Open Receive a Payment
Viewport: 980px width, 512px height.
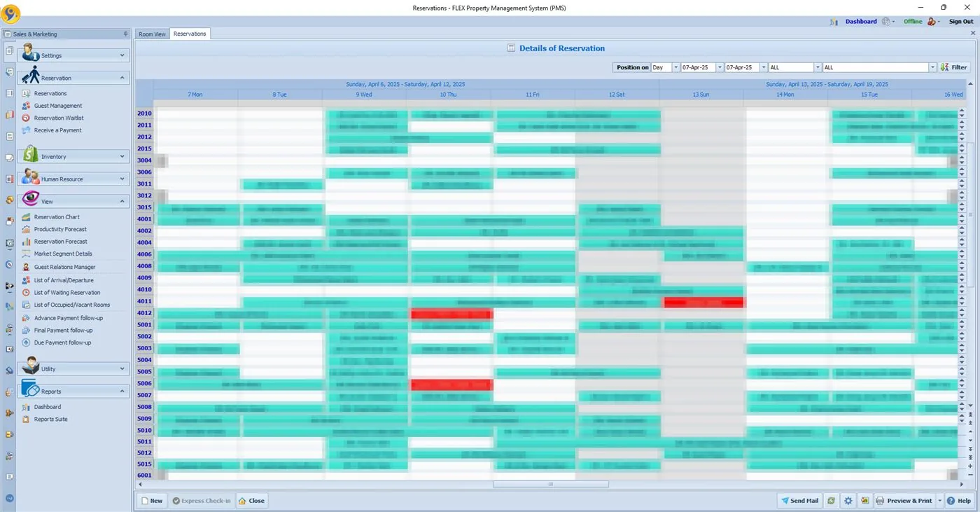pyautogui.click(x=57, y=130)
